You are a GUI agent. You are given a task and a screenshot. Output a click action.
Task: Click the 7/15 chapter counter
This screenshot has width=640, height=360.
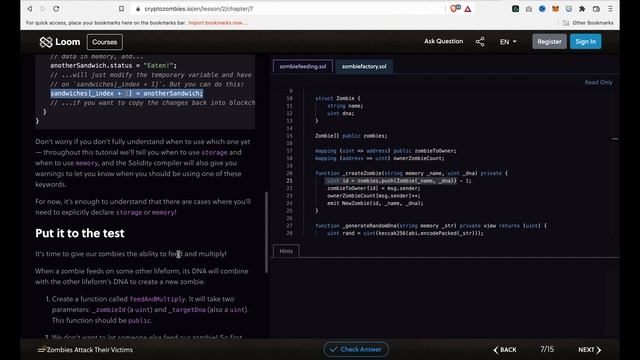pyautogui.click(x=547, y=349)
